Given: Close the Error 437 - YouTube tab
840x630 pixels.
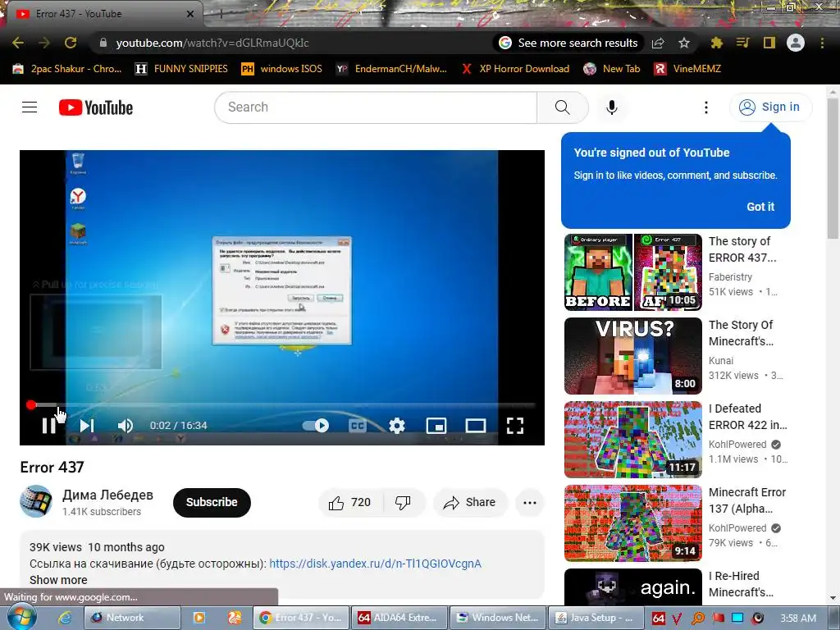Looking at the screenshot, I should pos(190,14).
